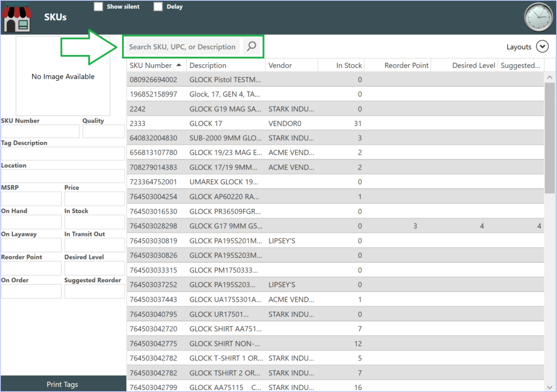The height and width of the screenshot is (392, 557).
Task: Click the Desired Level input field in details panel
Action: point(94,268)
